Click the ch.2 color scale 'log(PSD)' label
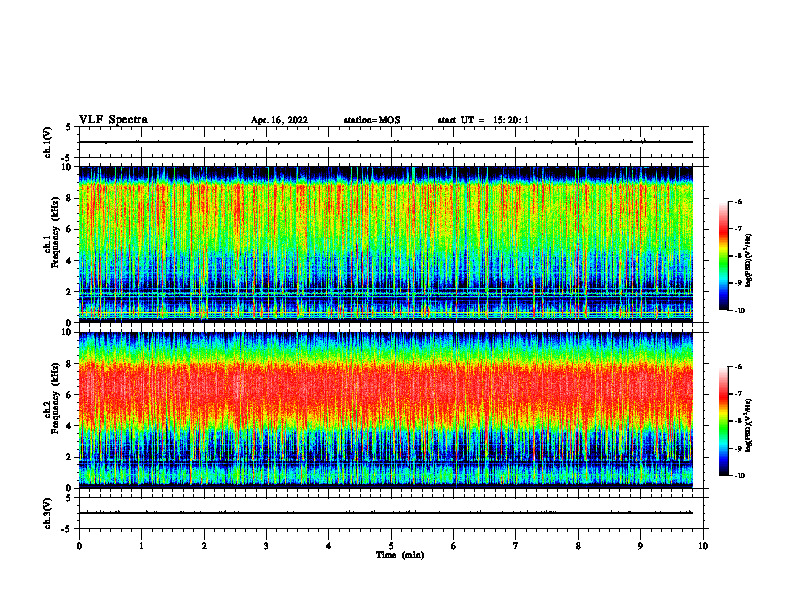 pos(749,426)
